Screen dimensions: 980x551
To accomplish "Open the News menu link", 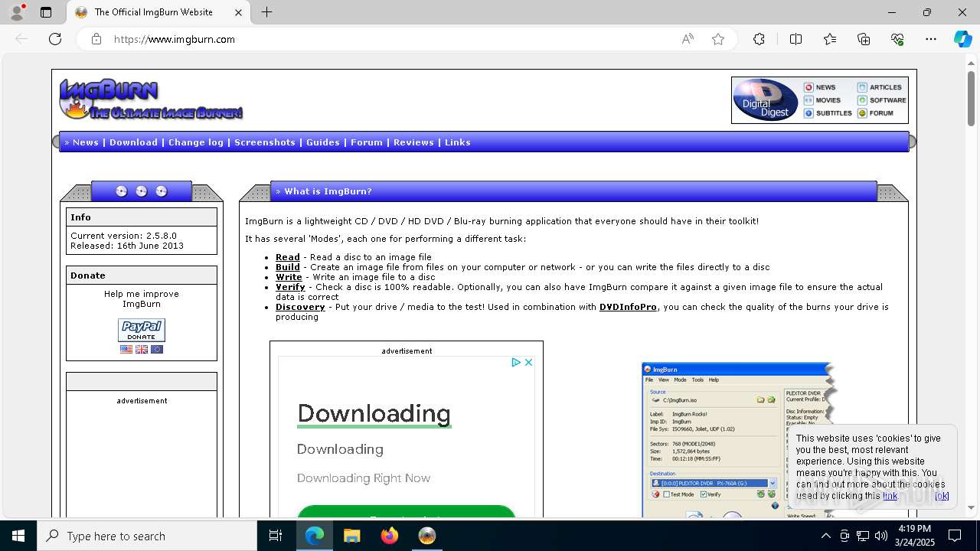I will (86, 142).
